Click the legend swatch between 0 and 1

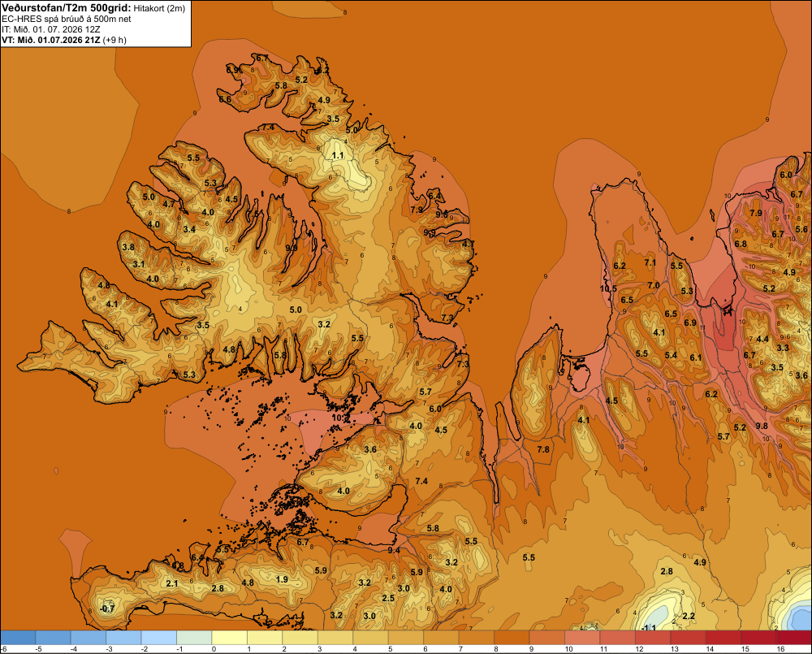click(230, 638)
